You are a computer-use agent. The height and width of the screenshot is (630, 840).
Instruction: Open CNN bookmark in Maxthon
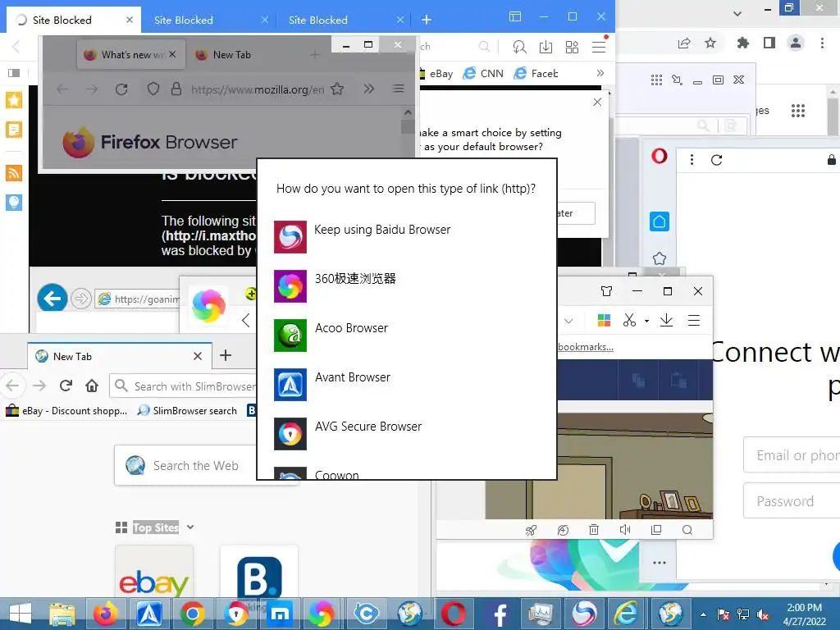click(x=483, y=73)
